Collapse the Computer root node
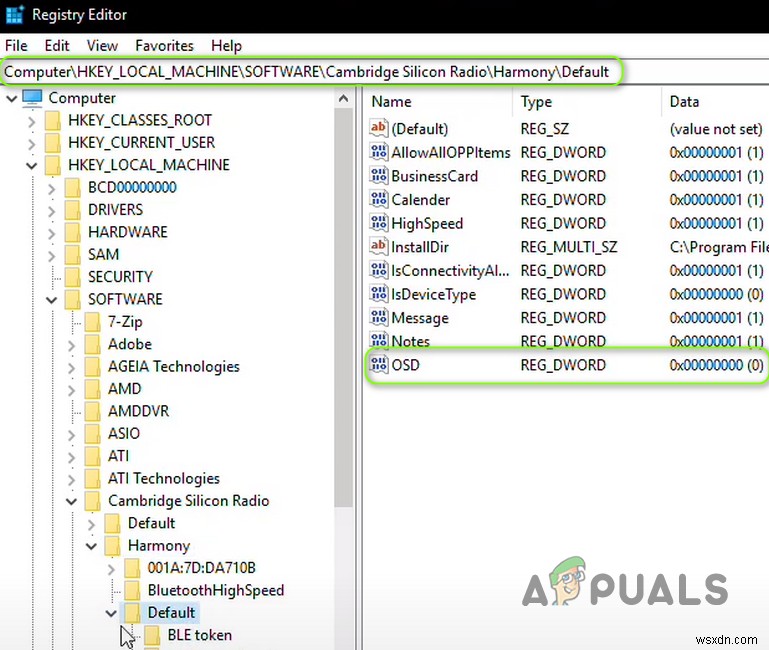769x650 pixels. pyautogui.click(x=12, y=98)
